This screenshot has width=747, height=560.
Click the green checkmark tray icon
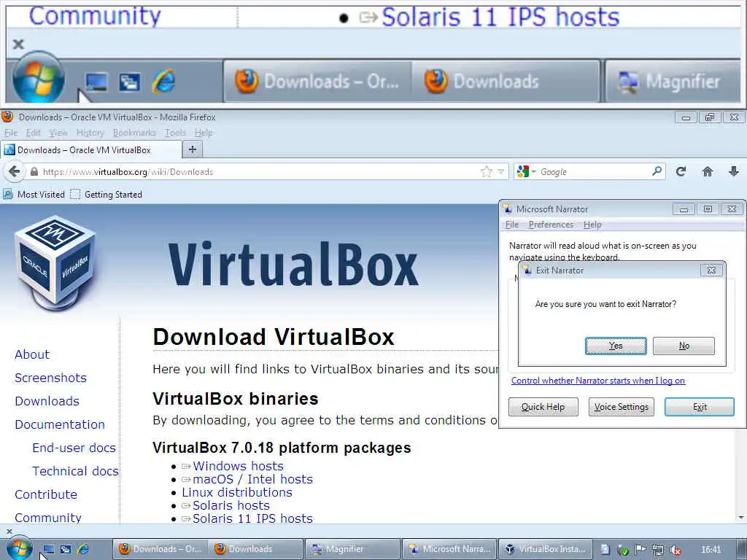623,550
